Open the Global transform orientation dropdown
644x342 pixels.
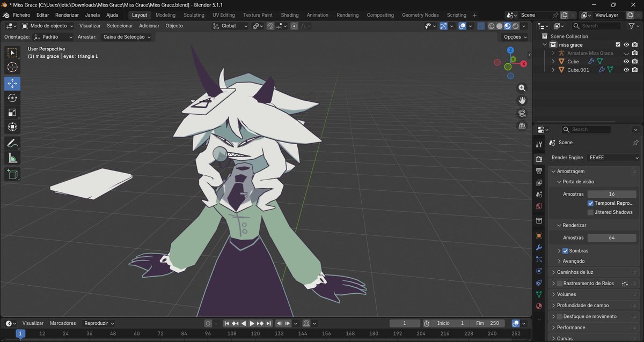230,26
